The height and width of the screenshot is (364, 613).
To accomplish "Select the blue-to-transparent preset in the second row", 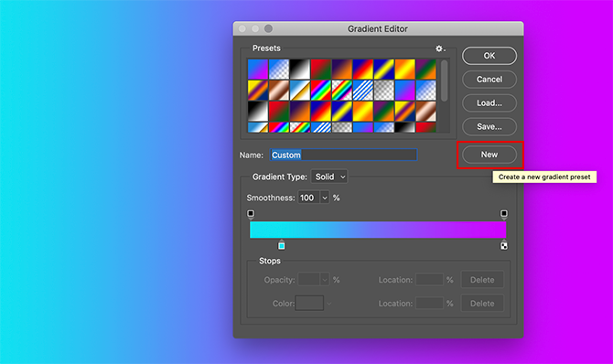I will (x=426, y=91).
